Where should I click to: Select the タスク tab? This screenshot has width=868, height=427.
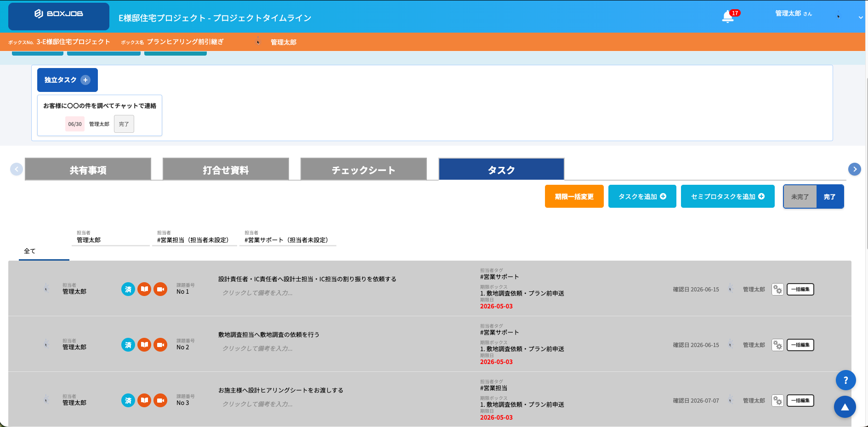501,169
